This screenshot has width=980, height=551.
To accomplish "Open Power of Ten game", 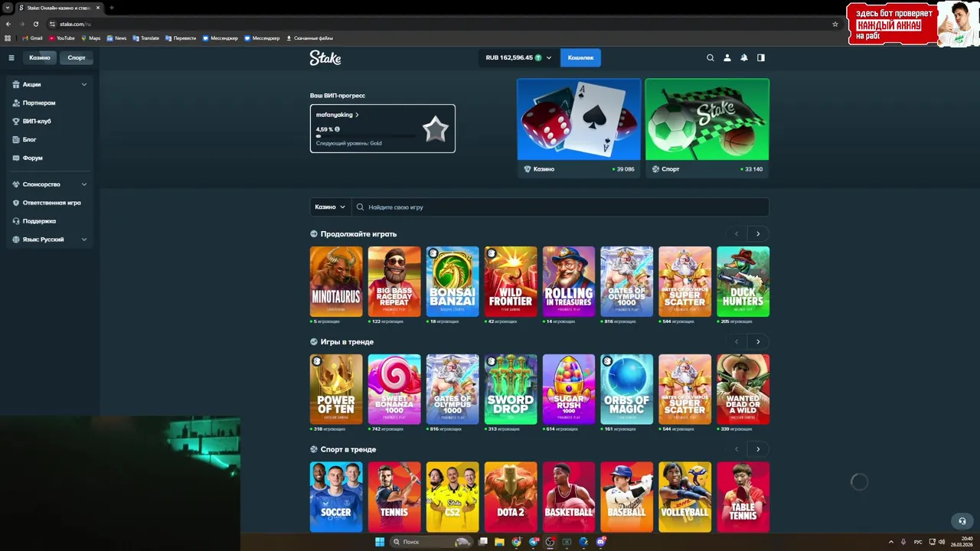I will pos(336,390).
